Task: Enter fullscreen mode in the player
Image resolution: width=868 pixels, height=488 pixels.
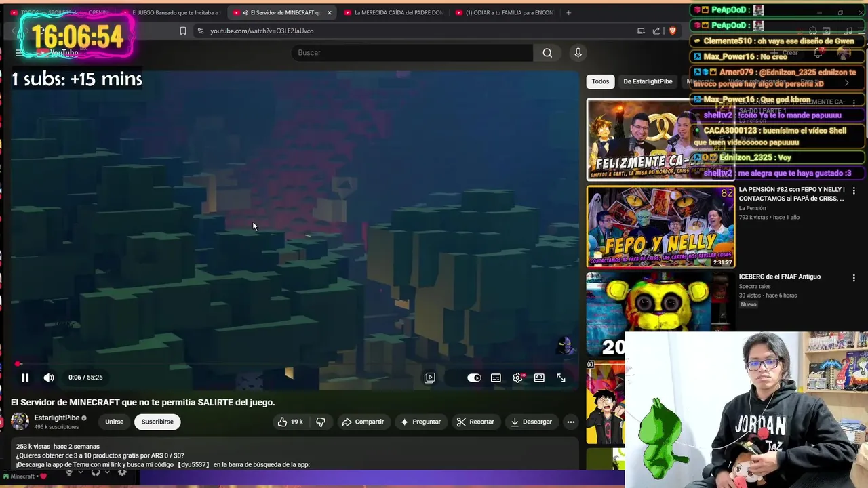Action: [x=561, y=378]
